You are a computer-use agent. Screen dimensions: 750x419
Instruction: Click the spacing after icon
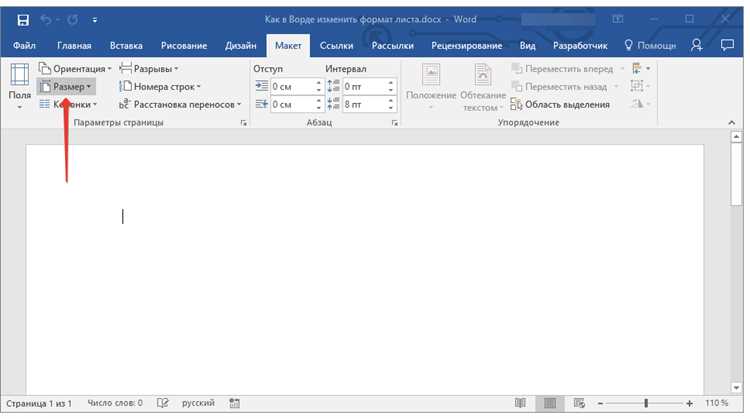click(x=333, y=104)
